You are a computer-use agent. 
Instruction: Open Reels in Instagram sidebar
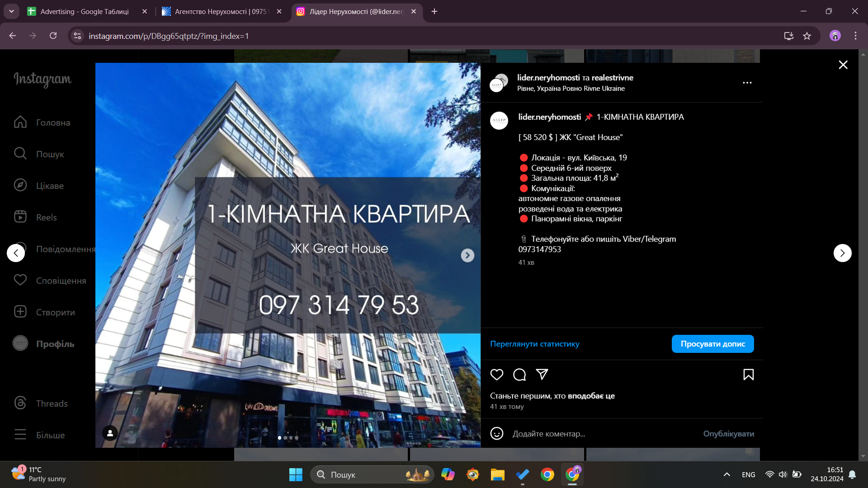coord(46,217)
